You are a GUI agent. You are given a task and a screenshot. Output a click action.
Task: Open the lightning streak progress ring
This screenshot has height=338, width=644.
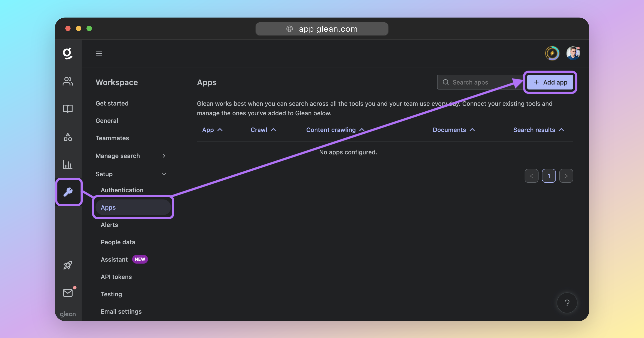(x=552, y=53)
